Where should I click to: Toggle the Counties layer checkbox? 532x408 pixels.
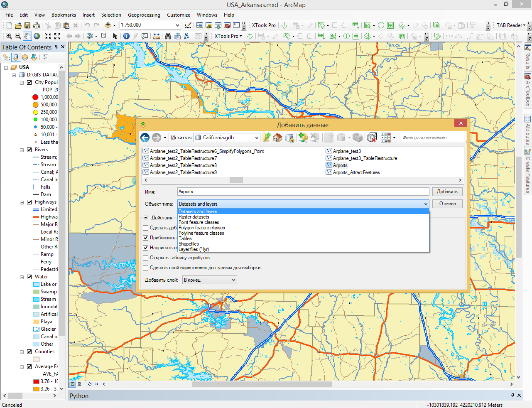pyautogui.click(x=29, y=351)
